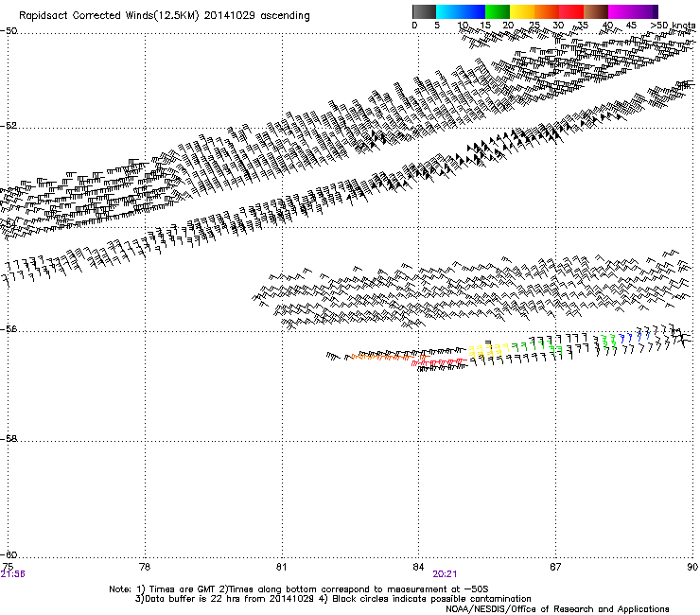Screen dimensions: 700x615
Task: Click the blue 10–15 knots legend color
Action: pos(473,11)
